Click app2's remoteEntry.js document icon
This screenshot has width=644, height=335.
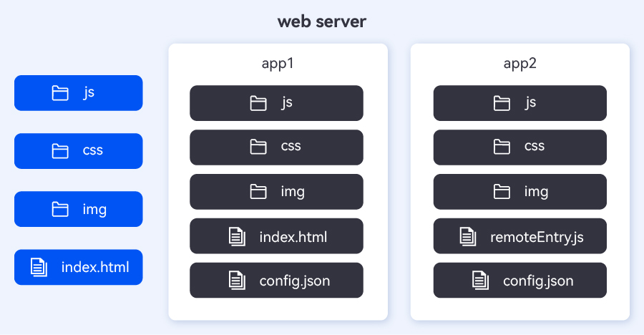[x=467, y=236]
